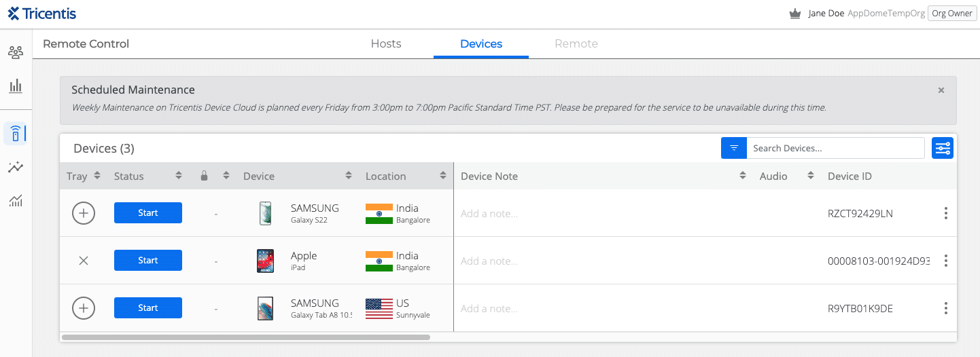Add Samsung Galaxy S22 to tray
The width and height of the screenshot is (980, 357).
[x=84, y=213]
